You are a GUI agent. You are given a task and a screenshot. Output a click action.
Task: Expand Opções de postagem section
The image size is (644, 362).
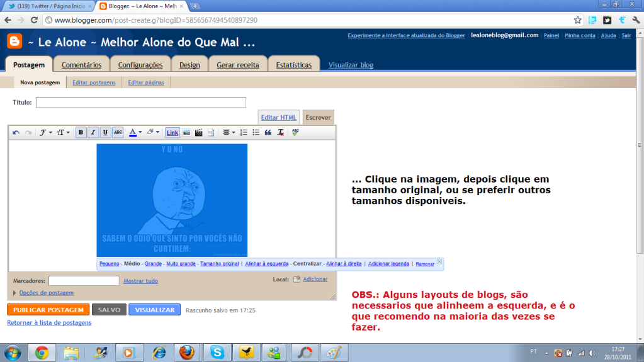pos(46,293)
